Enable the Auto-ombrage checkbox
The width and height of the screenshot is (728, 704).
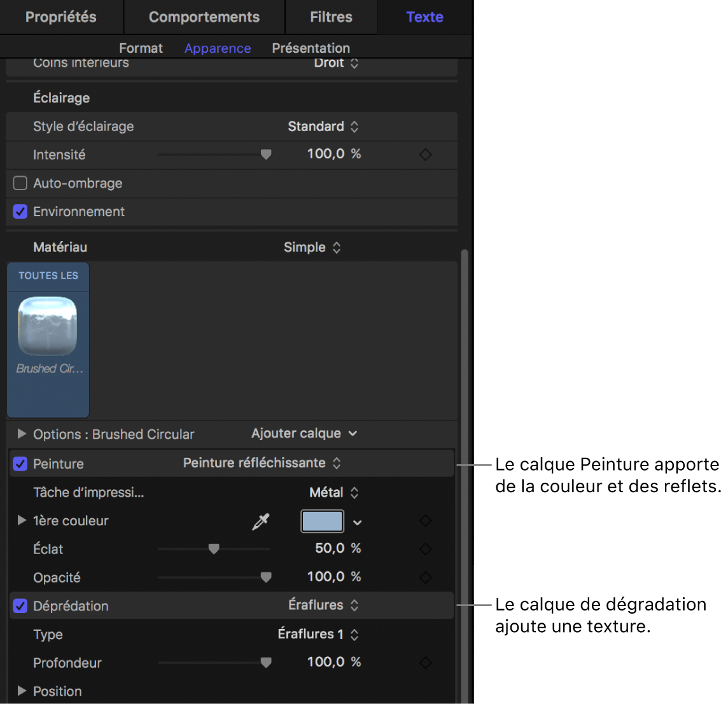click(x=20, y=183)
